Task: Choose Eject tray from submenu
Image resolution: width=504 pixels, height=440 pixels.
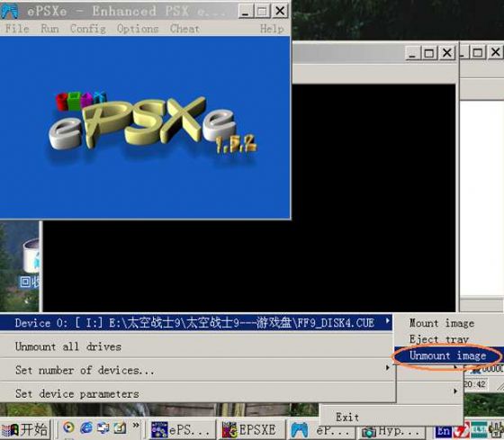Action: 439,339
